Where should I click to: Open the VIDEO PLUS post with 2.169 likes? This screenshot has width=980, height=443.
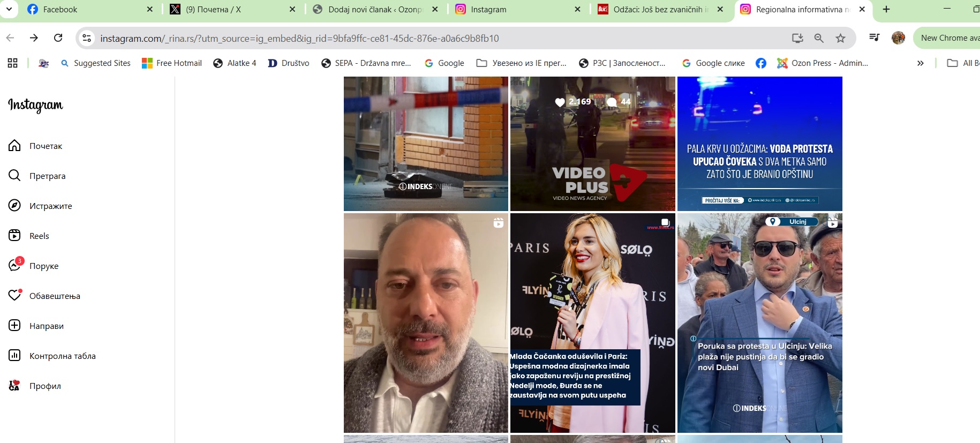(x=592, y=144)
